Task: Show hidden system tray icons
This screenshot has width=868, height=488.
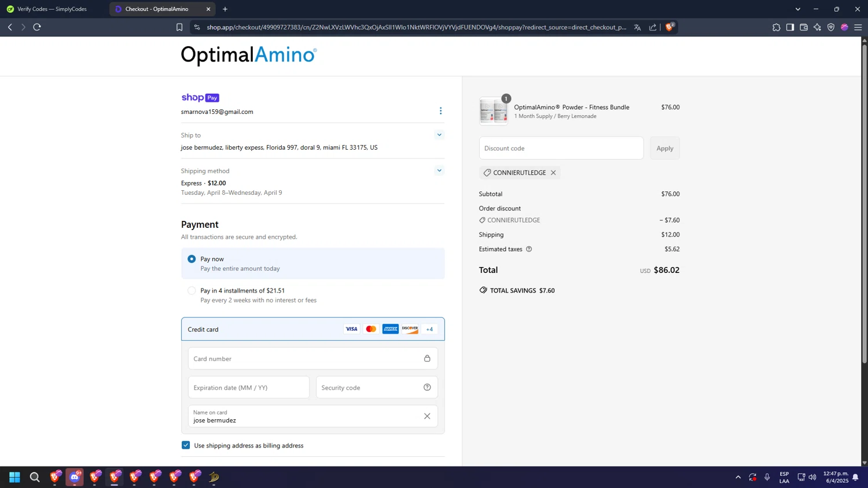Action: 738,477
